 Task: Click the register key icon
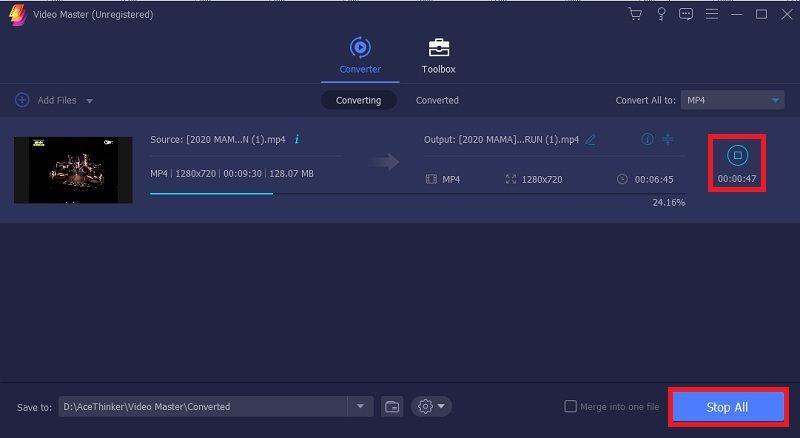point(661,14)
